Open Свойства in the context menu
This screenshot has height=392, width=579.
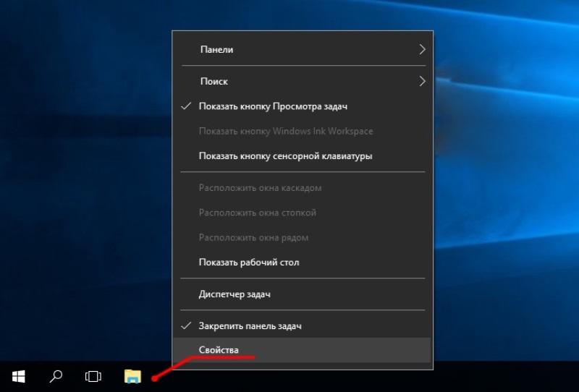302,350
